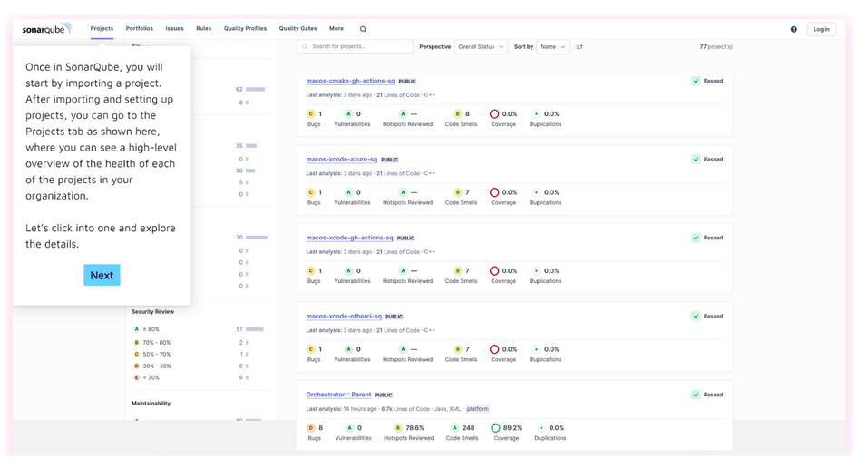Viewport: 868px width, 469px height.
Task: Open the Portfolios tab
Action: [139, 29]
